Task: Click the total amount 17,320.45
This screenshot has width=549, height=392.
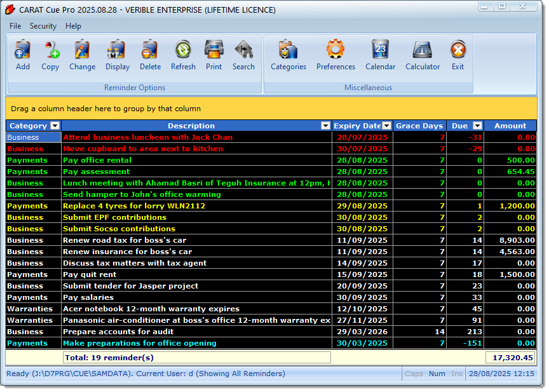Action: click(510, 358)
